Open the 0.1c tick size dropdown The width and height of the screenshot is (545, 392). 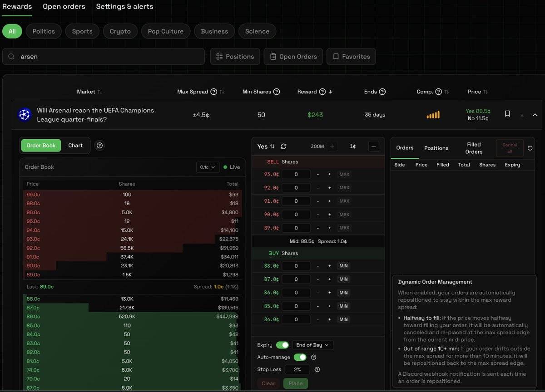[x=208, y=167]
